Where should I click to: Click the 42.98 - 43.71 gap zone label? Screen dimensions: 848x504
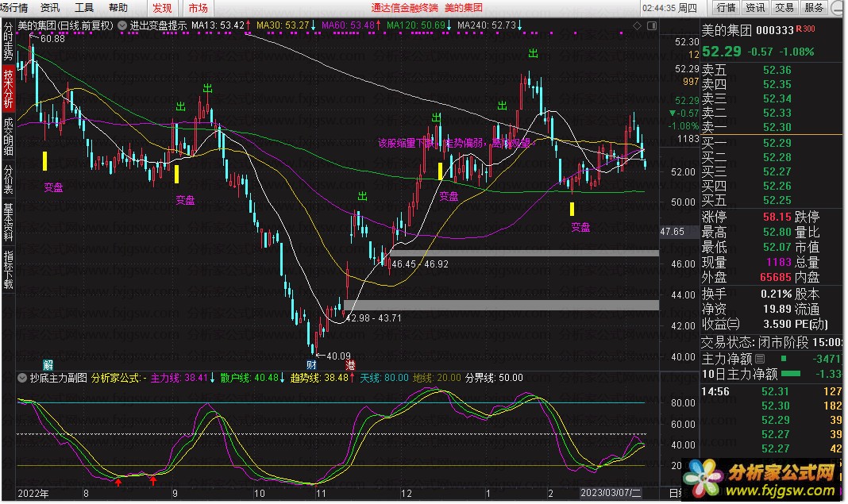pos(374,318)
